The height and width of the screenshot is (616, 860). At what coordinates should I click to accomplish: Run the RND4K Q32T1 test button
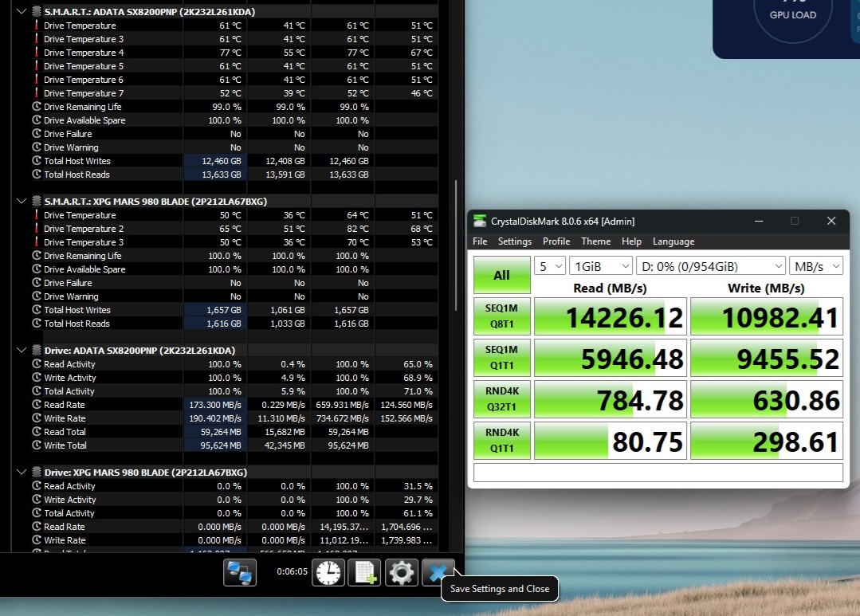501,399
